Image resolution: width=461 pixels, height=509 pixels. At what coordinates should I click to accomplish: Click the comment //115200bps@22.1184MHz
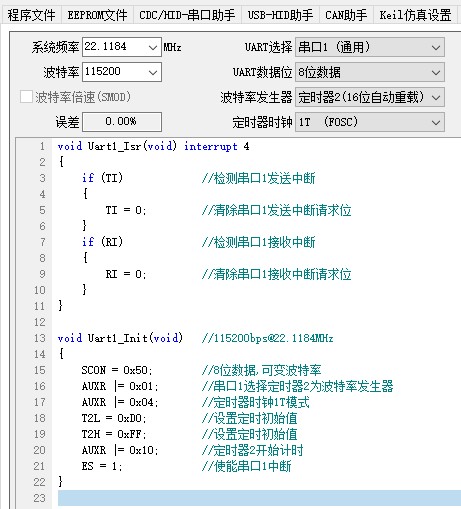coord(267,338)
